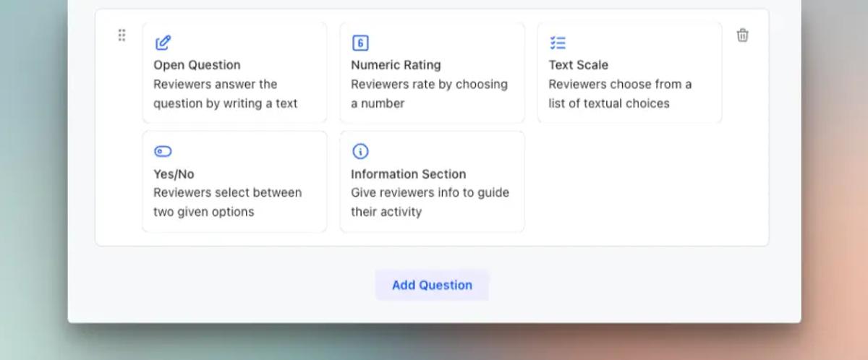Select the Yes/No title
The height and width of the screenshot is (360, 868).
(174, 174)
